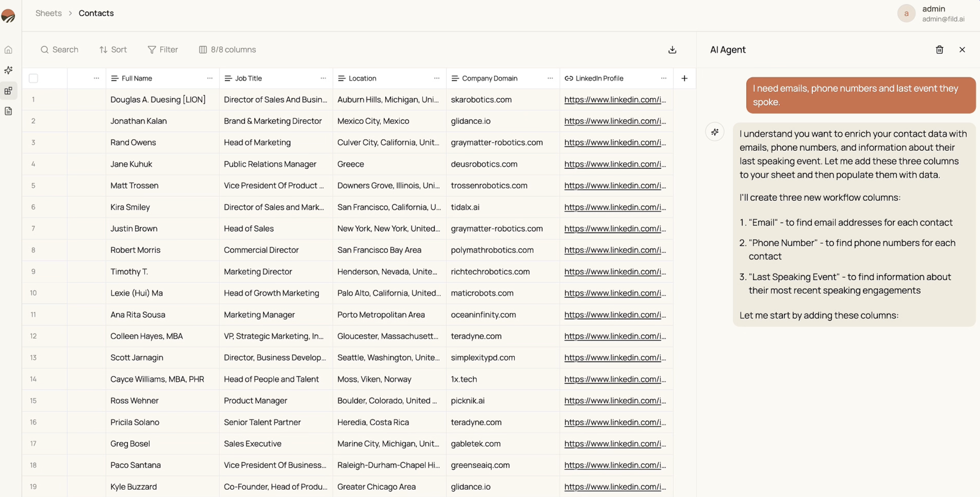Click the Full Name column text icon
The width and height of the screenshot is (980, 497).
pyautogui.click(x=115, y=78)
